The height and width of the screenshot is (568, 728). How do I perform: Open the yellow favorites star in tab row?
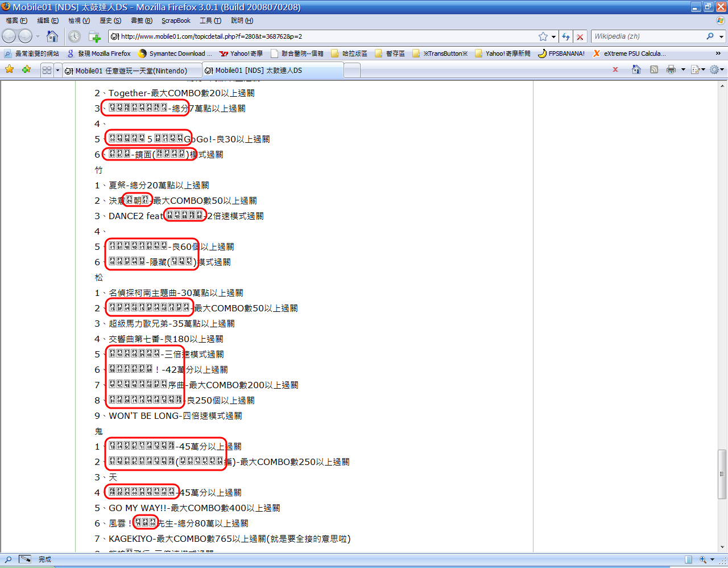(9, 69)
